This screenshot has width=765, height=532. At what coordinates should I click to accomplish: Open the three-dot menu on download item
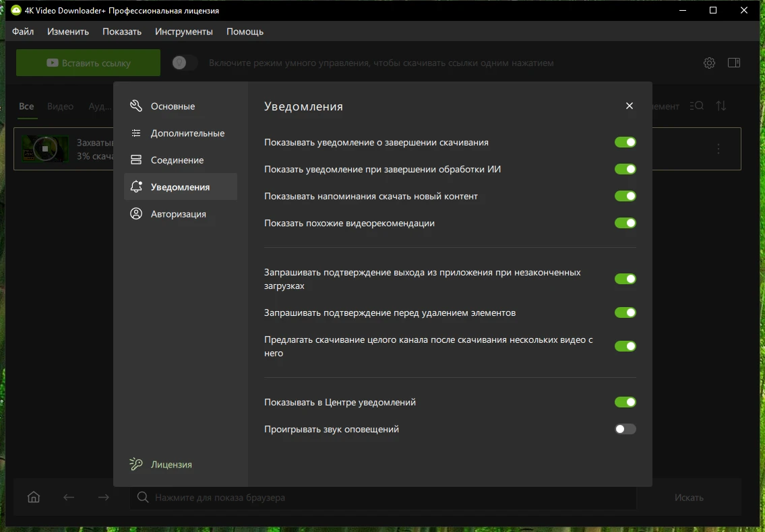pyautogui.click(x=718, y=149)
